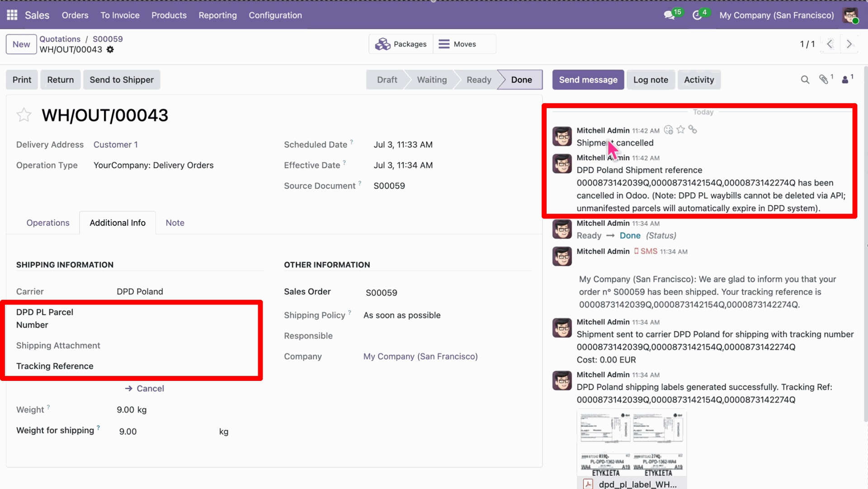Click the Effective Date value
Viewport: 868px width, 489px height.
coord(403,166)
